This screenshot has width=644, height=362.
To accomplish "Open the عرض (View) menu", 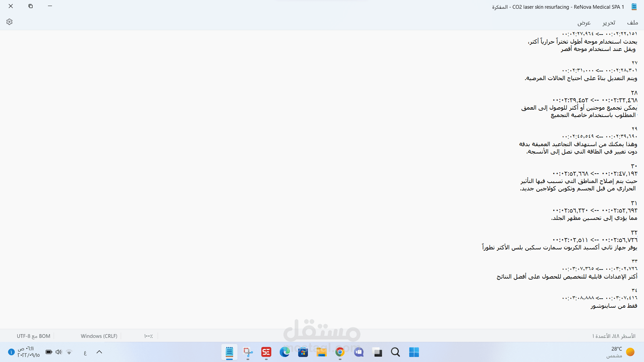I will click(x=584, y=22).
